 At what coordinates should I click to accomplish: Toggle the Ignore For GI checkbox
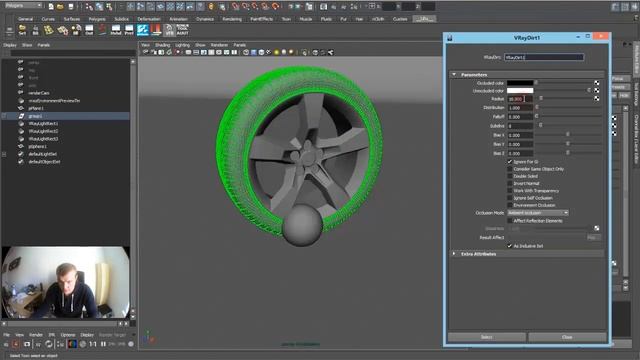click(x=510, y=162)
